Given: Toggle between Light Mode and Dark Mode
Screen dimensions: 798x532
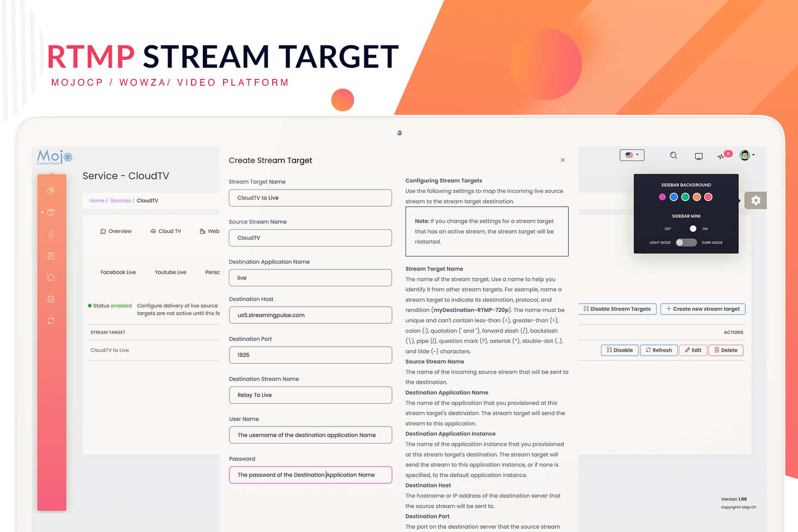Looking at the screenshot, I should tap(686, 242).
